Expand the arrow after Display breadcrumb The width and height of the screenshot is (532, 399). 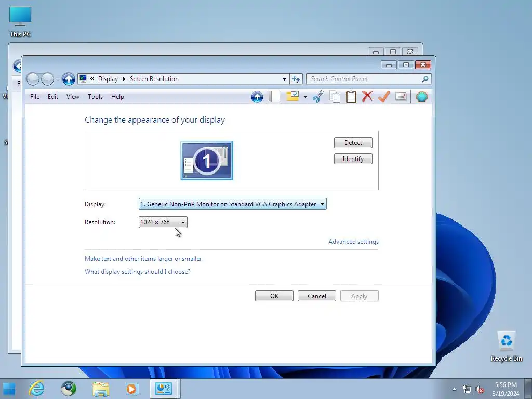[x=124, y=79]
